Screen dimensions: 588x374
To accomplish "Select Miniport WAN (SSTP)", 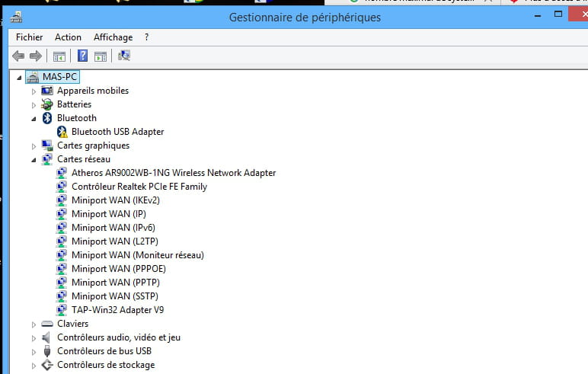I will [115, 296].
